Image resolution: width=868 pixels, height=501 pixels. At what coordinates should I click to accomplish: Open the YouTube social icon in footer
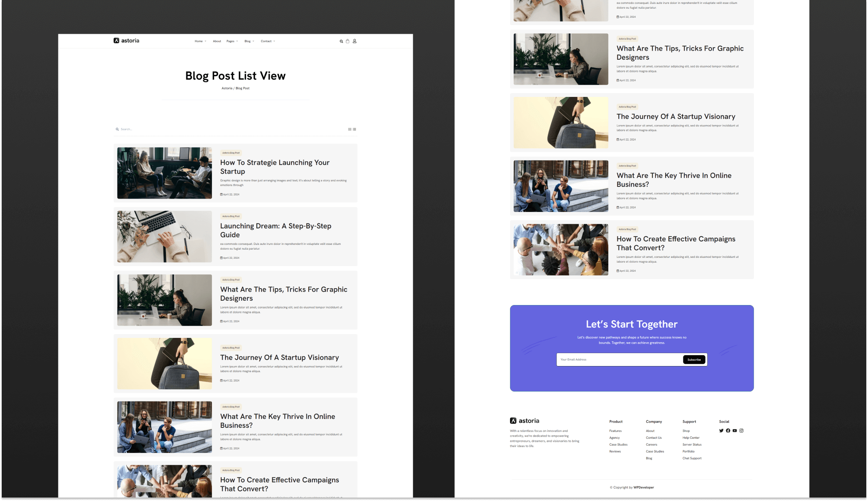(734, 430)
